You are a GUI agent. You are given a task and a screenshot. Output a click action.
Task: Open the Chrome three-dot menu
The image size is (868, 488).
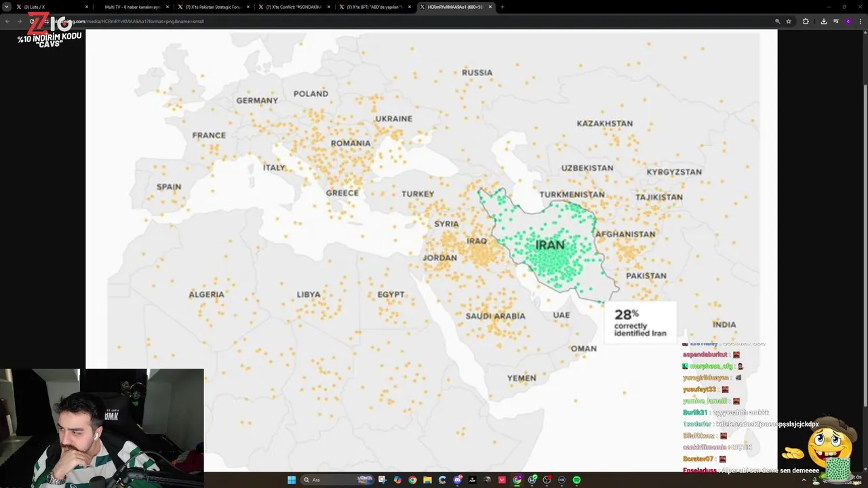(x=861, y=21)
